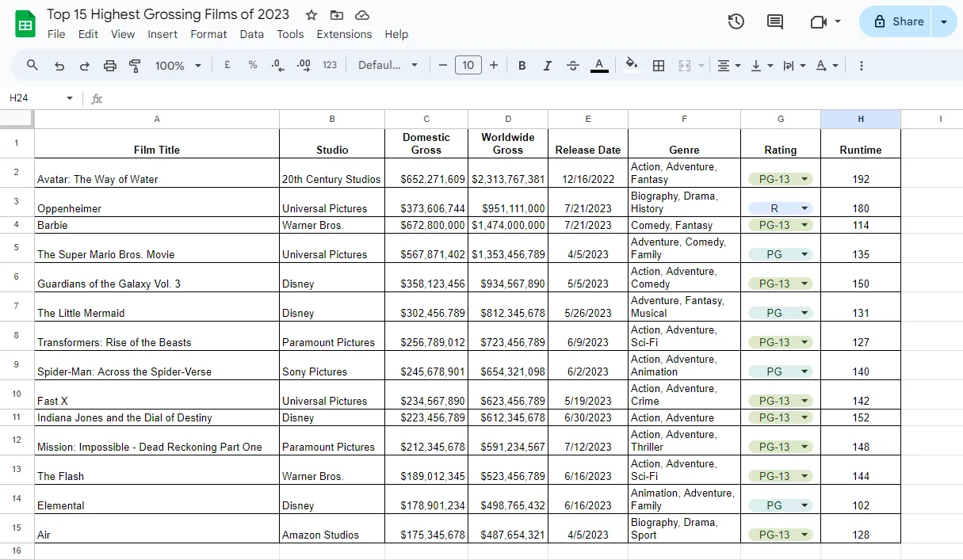Viewport: 963px width, 560px height.
Task: Select cell Spider-Man: Across the Spider-Verse
Action: click(x=157, y=365)
